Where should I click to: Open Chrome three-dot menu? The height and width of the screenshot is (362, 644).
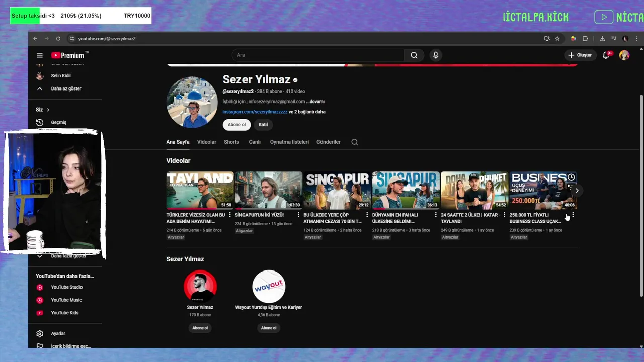[x=637, y=39]
